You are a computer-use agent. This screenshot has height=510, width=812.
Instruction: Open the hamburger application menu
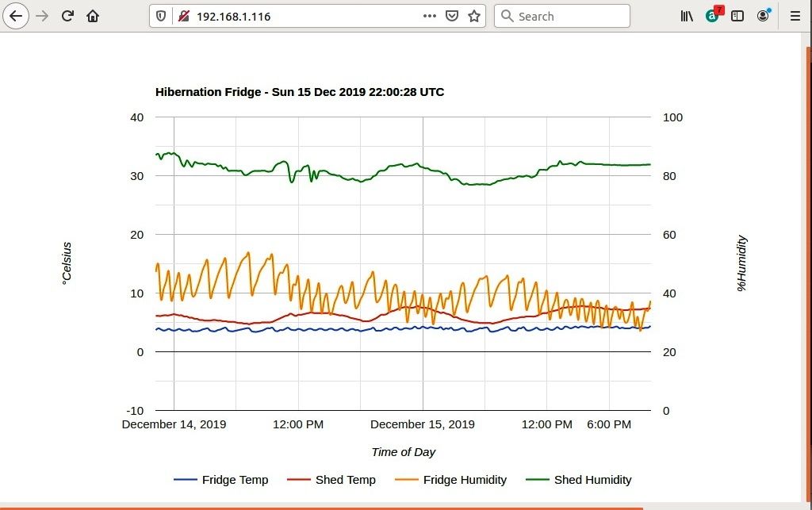[795, 16]
